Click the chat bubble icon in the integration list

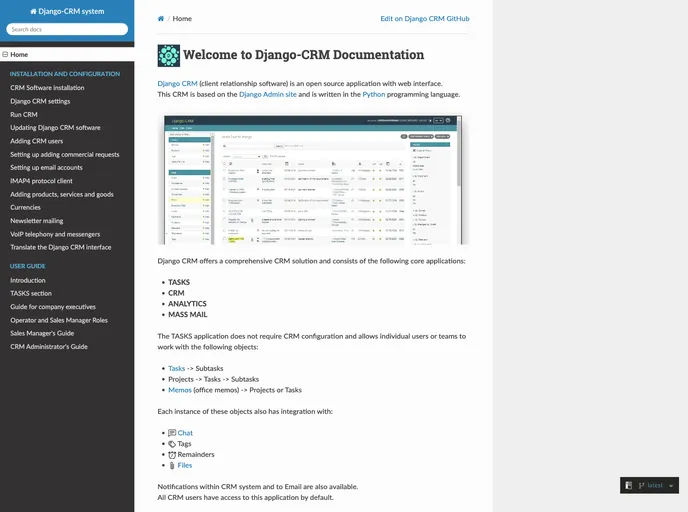coord(172,433)
